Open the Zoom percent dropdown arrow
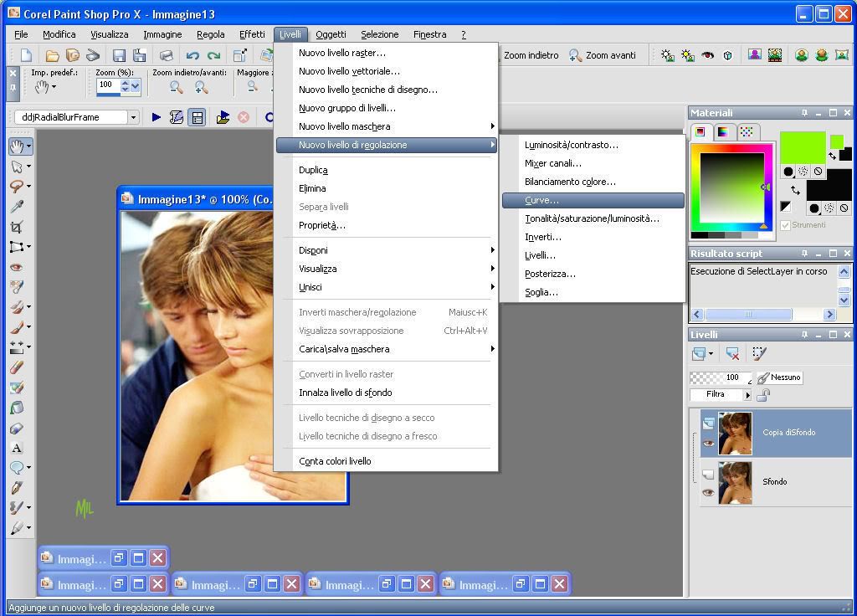The image size is (857, 616). coord(135,85)
